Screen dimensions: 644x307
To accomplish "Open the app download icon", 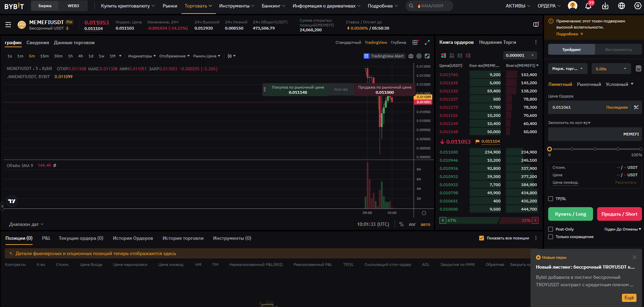I will (605, 6).
